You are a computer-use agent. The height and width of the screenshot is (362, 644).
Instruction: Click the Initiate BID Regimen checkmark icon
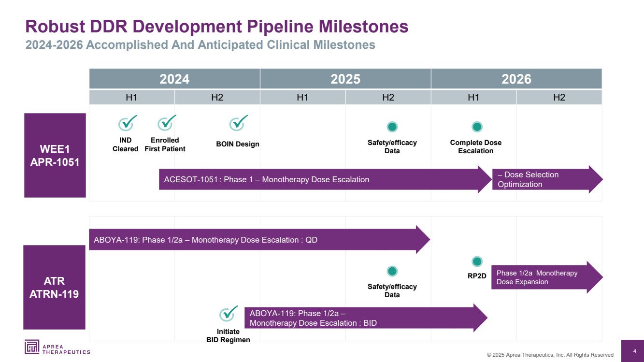228,314
